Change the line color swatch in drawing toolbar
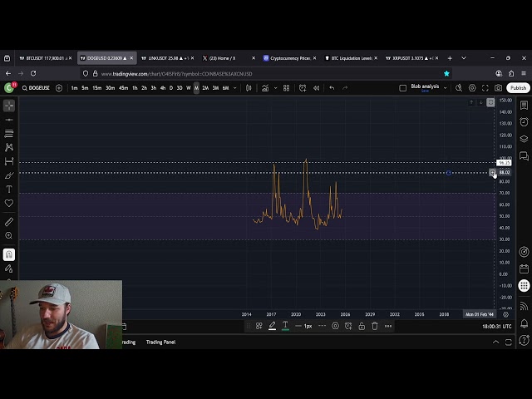Image resolution: width=532 pixels, height=399 pixels. pyautogui.click(x=272, y=326)
